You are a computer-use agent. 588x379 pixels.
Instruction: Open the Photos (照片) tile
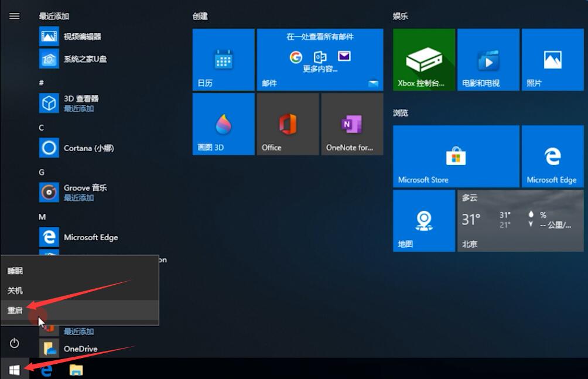point(552,60)
